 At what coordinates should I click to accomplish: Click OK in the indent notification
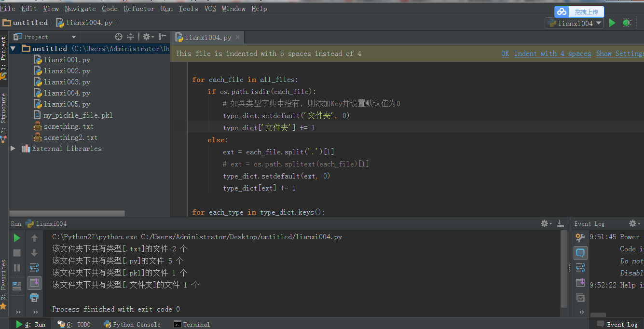505,54
